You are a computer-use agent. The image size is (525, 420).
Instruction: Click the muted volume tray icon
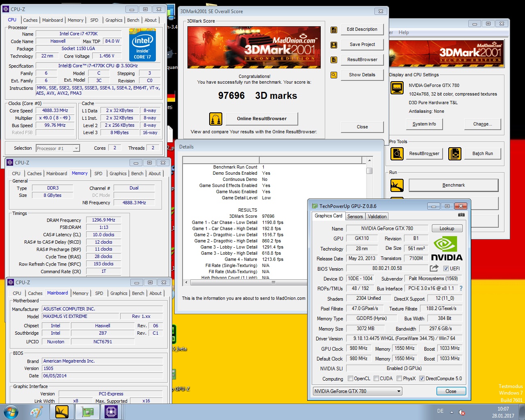pyautogui.click(x=462, y=412)
